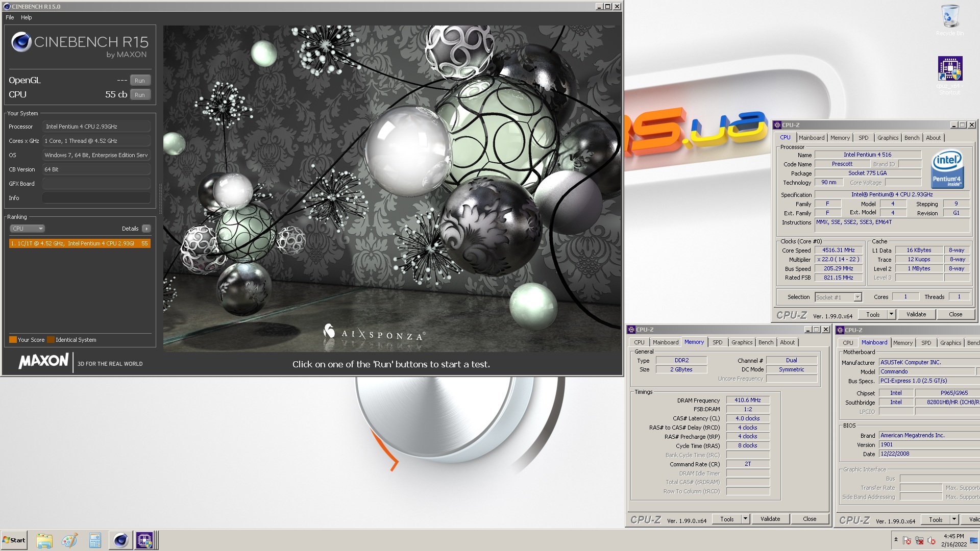Click the GFX Board field in Your System
Viewport: 980px width, 551px height.
tap(96, 184)
